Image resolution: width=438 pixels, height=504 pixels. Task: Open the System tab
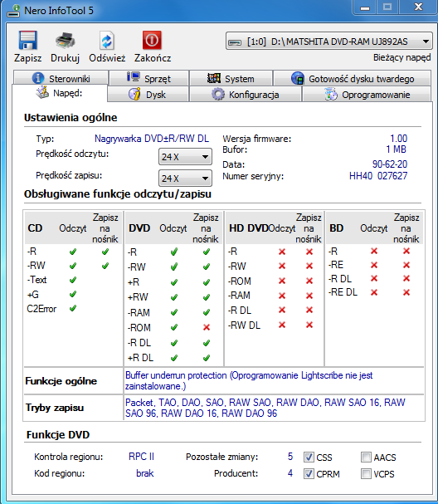click(x=231, y=78)
